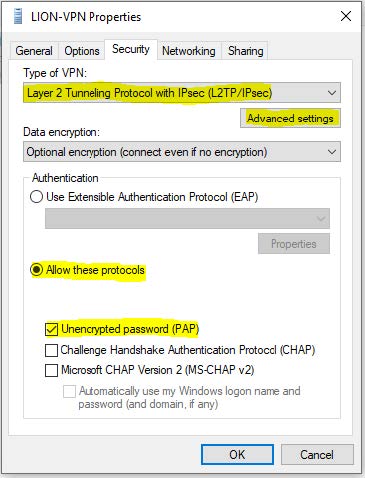The height and width of the screenshot is (478, 365).
Task: Click the LION-VPN Properties title bar icon
Action: 18,16
